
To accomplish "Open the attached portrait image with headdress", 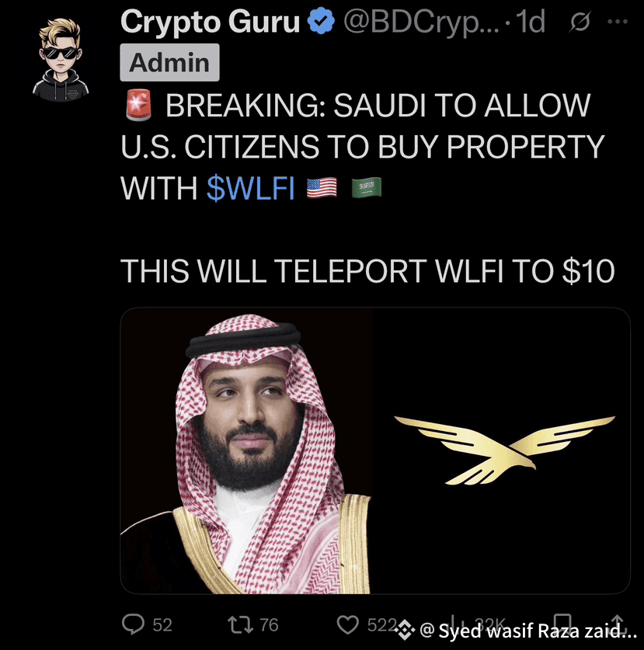I will pyautogui.click(x=246, y=450).
